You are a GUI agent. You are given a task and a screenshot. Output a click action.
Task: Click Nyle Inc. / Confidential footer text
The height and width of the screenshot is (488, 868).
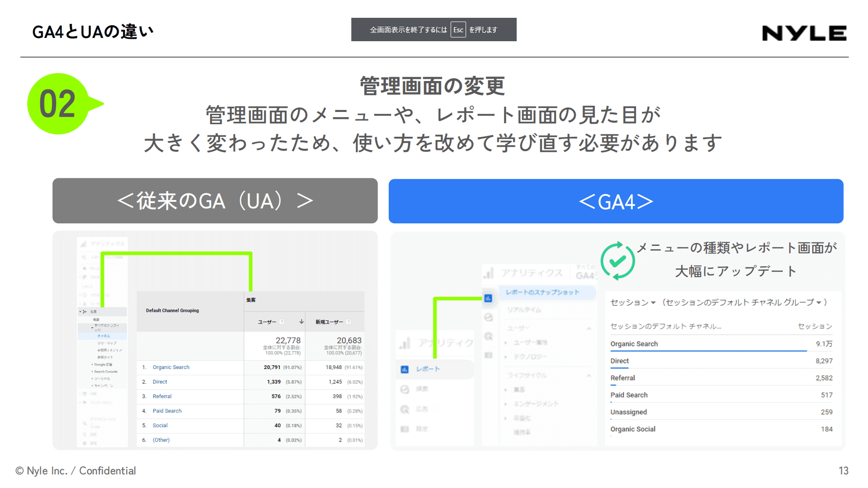[x=75, y=471]
